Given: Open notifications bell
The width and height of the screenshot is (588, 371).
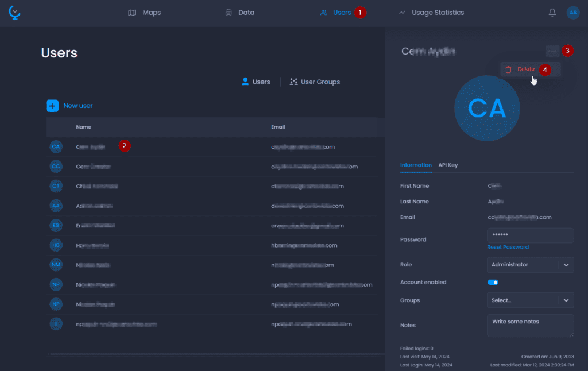Looking at the screenshot, I should [x=552, y=13].
